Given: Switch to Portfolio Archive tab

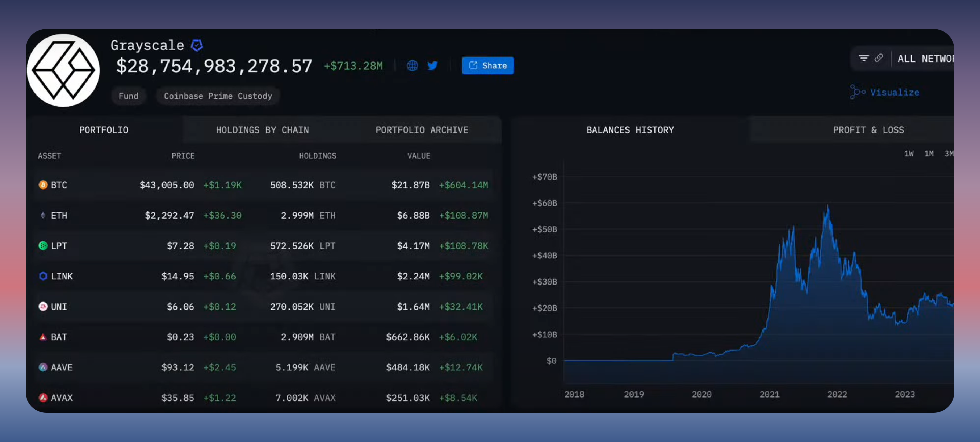Looking at the screenshot, I should pos(422,130).
